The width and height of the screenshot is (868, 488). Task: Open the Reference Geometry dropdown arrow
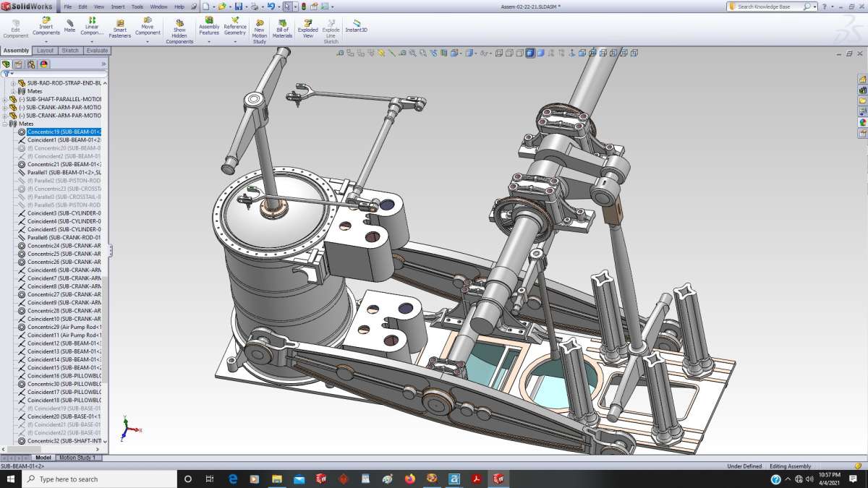(235, 42)
